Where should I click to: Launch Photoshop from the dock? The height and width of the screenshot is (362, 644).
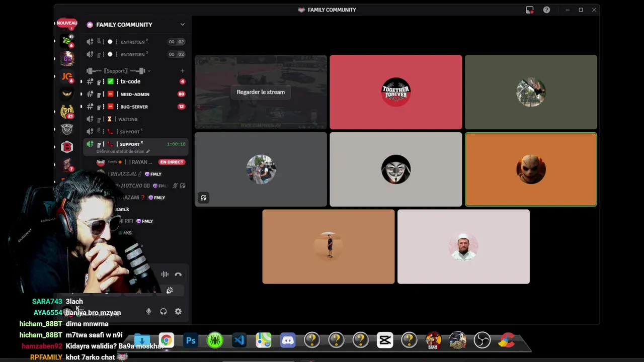click(191, 341)
